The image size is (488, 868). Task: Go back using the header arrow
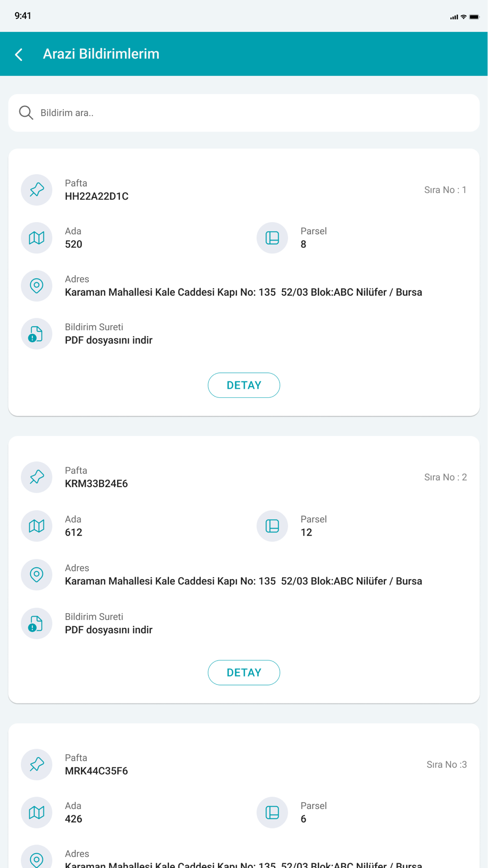click(x=19, y=54)
